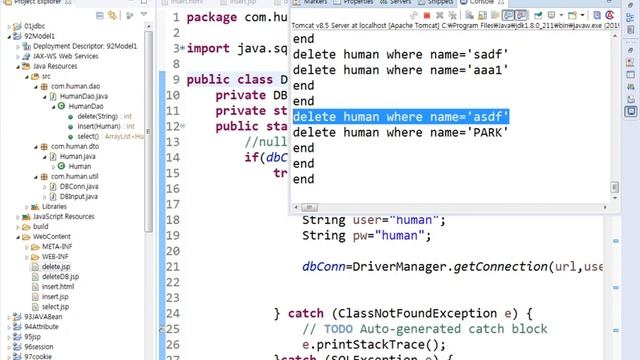Collapse the com.human.dao package

point(36,87)
